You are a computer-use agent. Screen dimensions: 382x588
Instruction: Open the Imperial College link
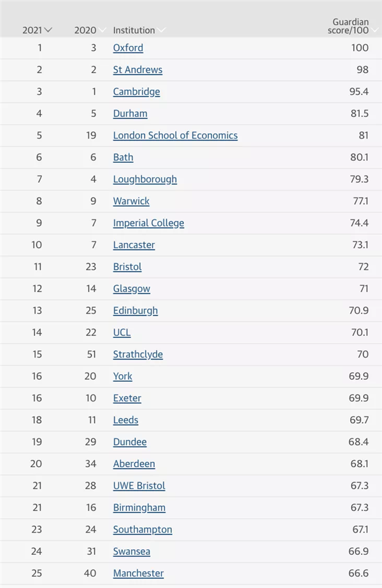[148, 223]
